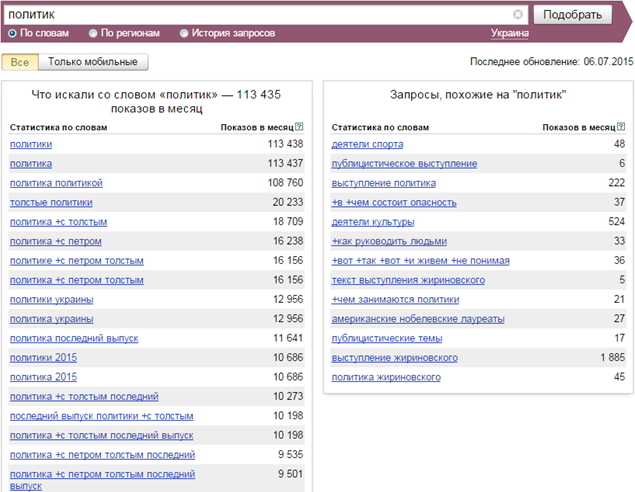Screen dimensions: 635x492
Task: Open the 'политика' query link
Action: [31, 164]
